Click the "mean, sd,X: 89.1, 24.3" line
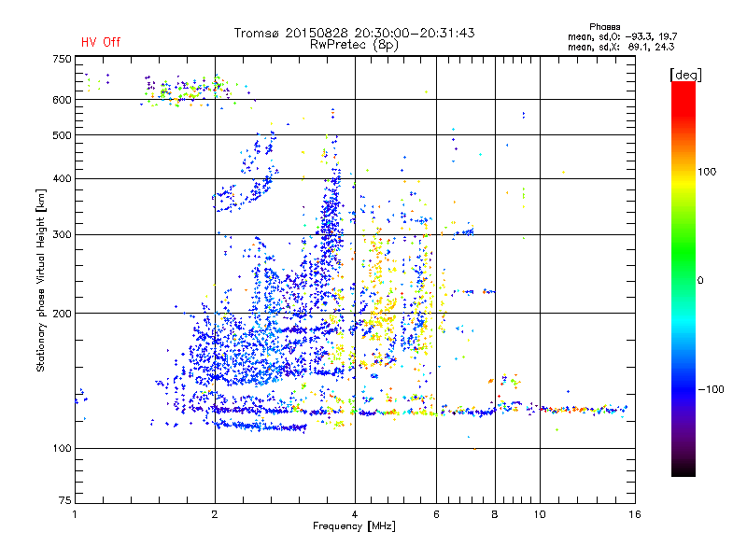The height and width of the screenshot is (560, 747). tap(621, 47)
